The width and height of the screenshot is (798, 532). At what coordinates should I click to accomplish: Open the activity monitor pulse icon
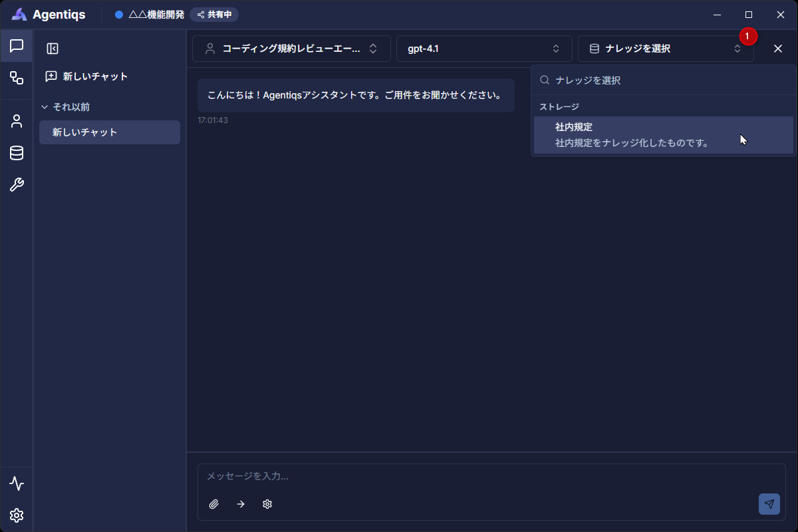[x=17, y=483]
